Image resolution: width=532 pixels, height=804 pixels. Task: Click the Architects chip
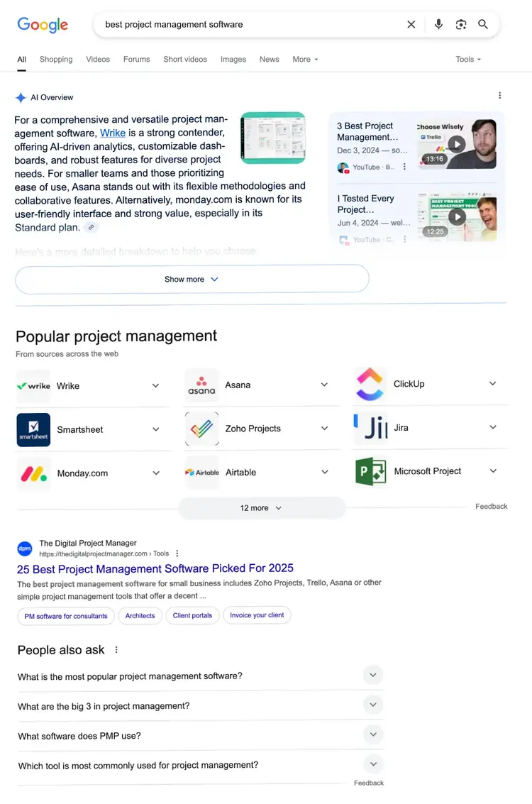[x=140, y=615]
